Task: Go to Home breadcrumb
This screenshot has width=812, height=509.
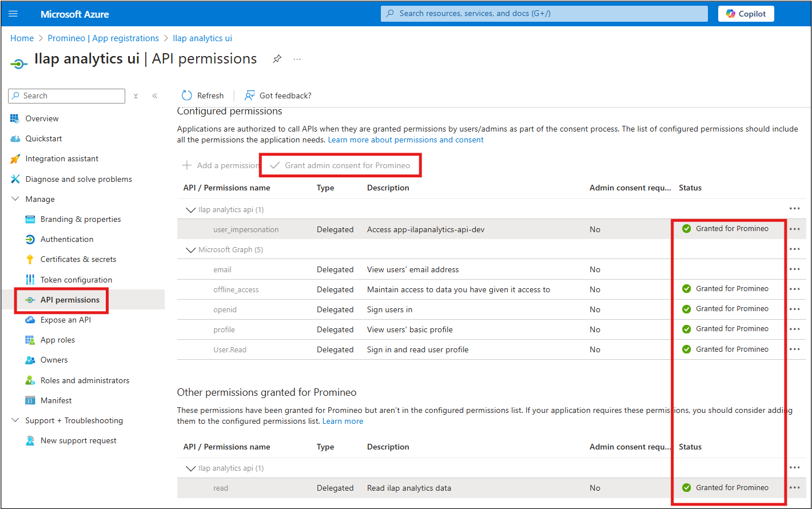Action: pyautogui.click(x=22, y=38)
